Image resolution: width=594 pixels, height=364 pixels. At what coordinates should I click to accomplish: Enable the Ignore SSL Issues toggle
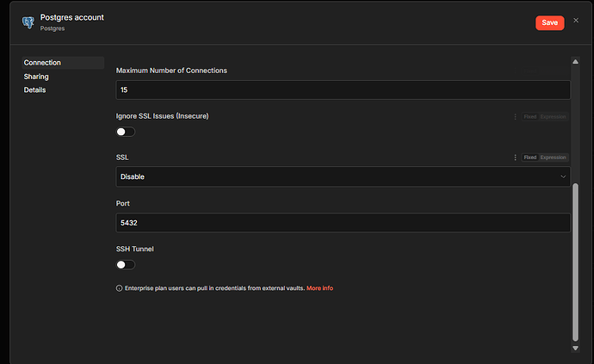[x=126, y=132]
